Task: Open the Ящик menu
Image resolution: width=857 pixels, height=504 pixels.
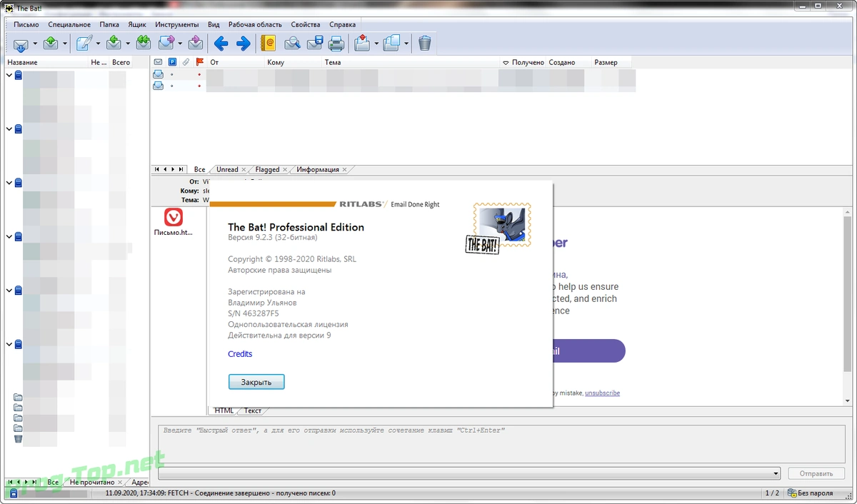Action: pyautogui.click(x=137, y=24)
